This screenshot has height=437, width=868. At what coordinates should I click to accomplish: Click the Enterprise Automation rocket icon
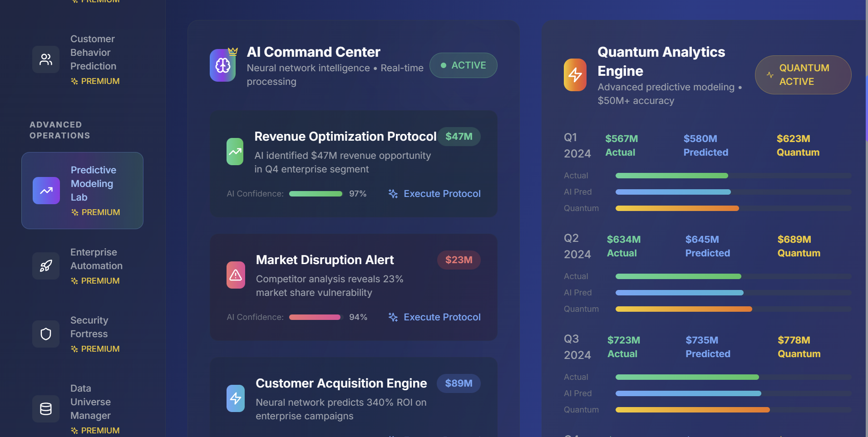pos(46,266)
